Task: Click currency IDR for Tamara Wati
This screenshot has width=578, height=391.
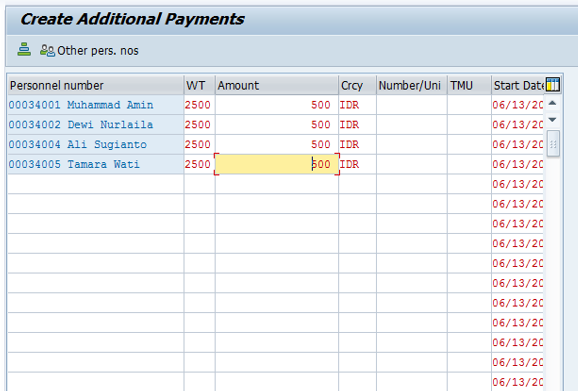Action: 357,164
